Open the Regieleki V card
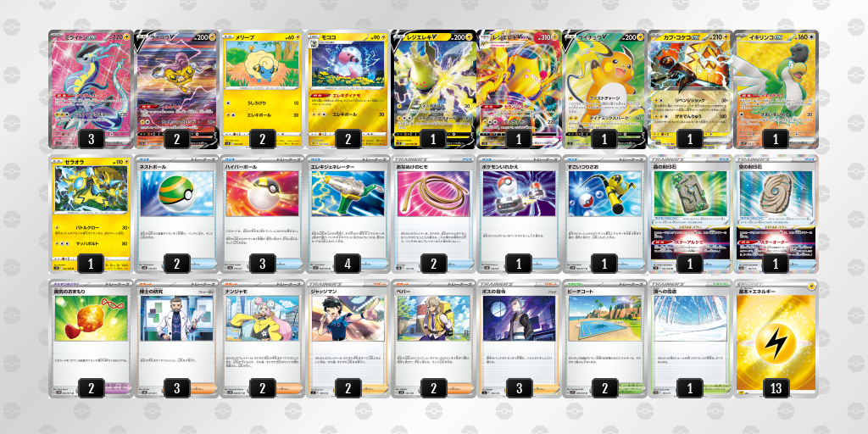Image resolution: width=868 pixels, height=434 pixels. click(x=434, y=89)
